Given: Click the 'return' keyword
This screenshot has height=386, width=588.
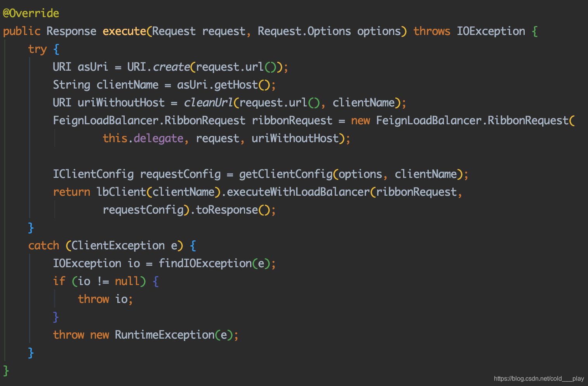Looking at the screenshot, I should 71,192.
